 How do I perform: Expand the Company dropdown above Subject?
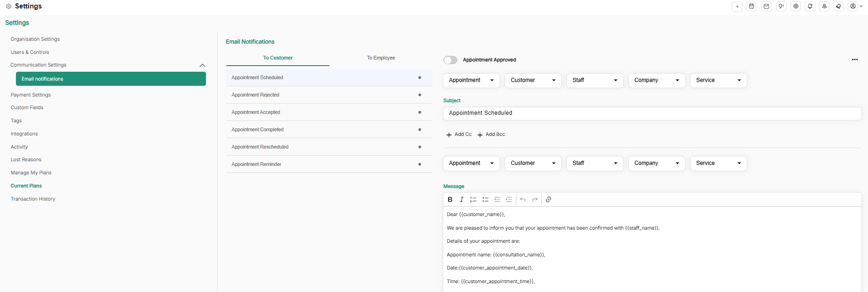click(x=656, y=81)
